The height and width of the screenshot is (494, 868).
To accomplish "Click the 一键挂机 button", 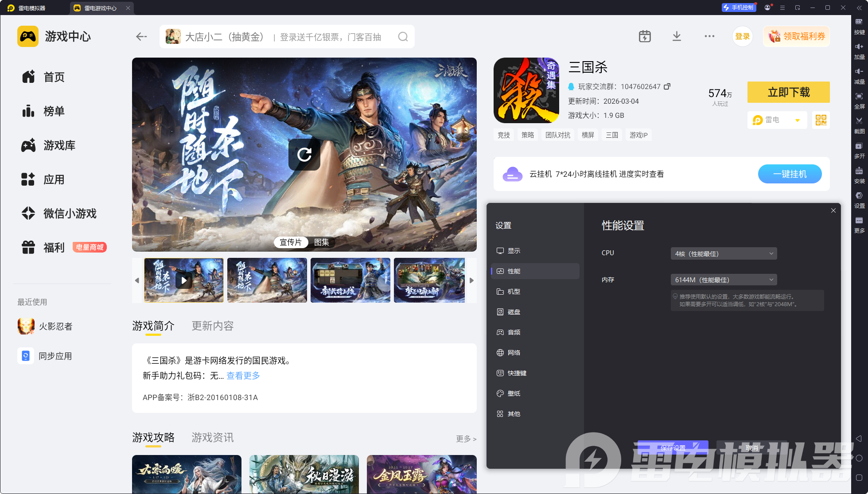I will pos(790,174).
